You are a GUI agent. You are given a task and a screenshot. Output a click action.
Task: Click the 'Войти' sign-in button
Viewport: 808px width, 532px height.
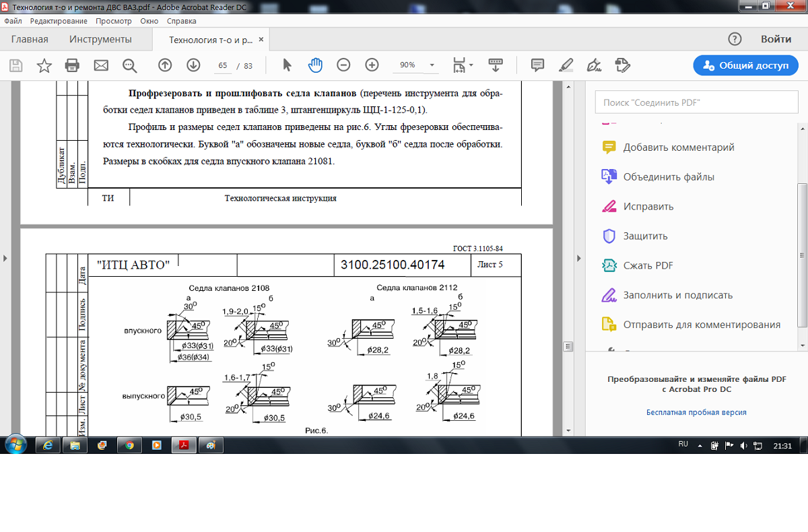point(776,39)
